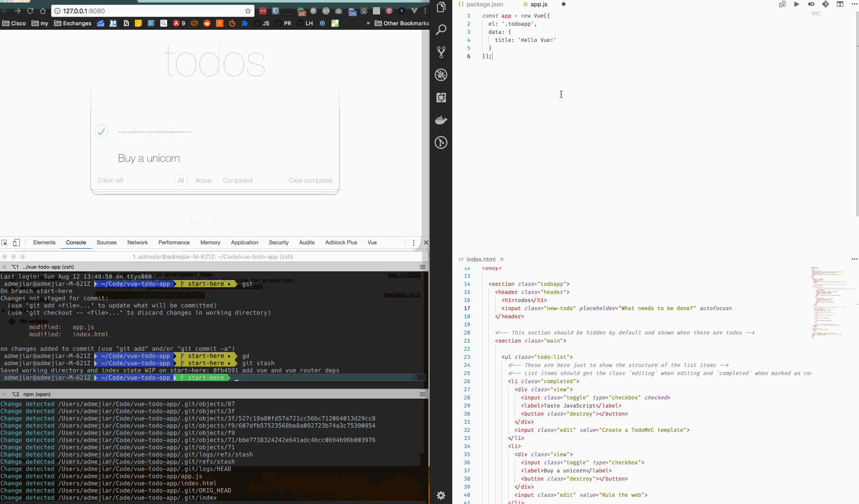This screenshot has height=504, width=859.
Task: Open the Debug view in VS Code
Action: click(x=441, y=75)
